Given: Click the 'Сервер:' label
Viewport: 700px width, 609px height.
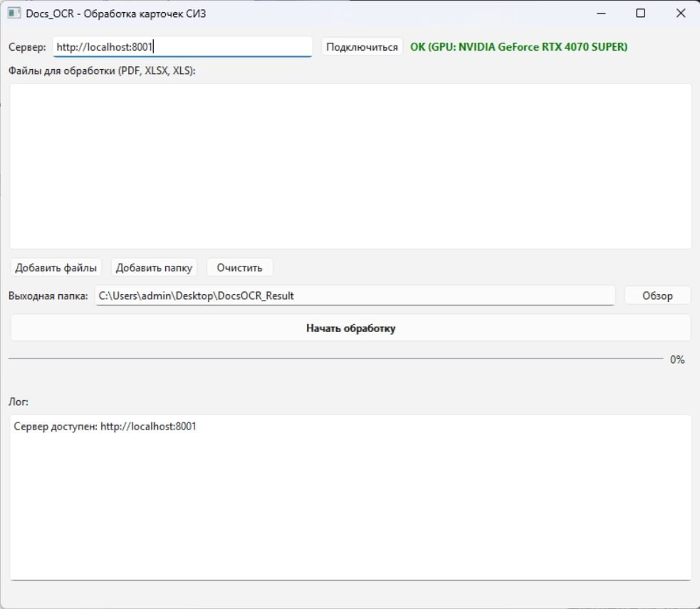Looking at the screenshot, I should click(x=27, y=47).
